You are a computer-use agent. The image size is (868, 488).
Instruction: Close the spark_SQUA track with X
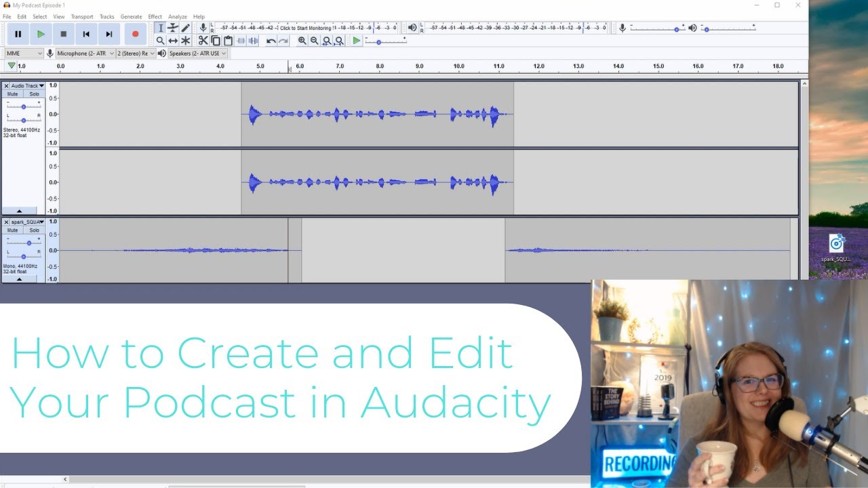coord(6,222)
